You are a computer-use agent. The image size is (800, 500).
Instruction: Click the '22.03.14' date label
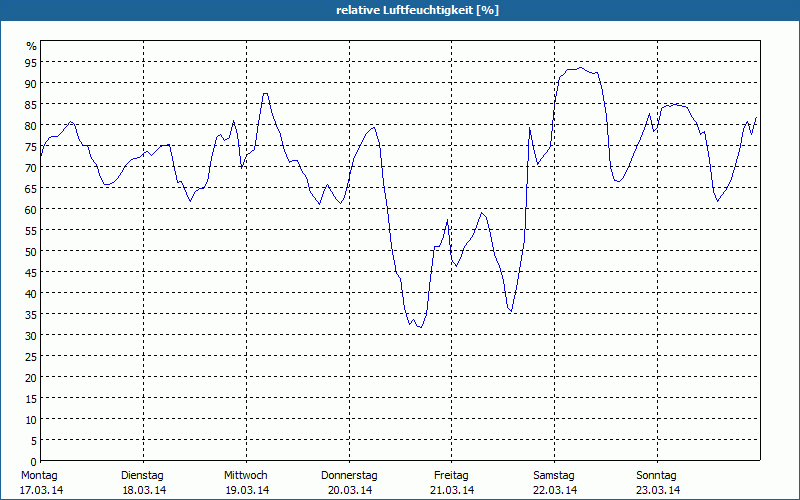[555, 490]
